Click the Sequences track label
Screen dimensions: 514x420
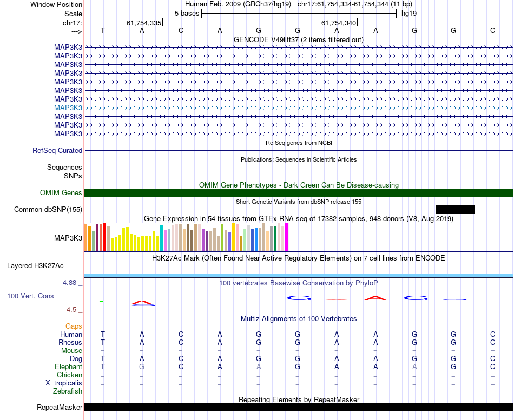[64, 168]
